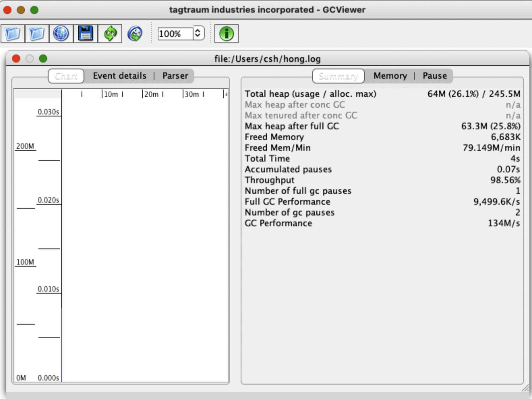The height and width of the screenshot is (399, 532).
Task: Click the Open File folder icon
Action: click(13, 33)
